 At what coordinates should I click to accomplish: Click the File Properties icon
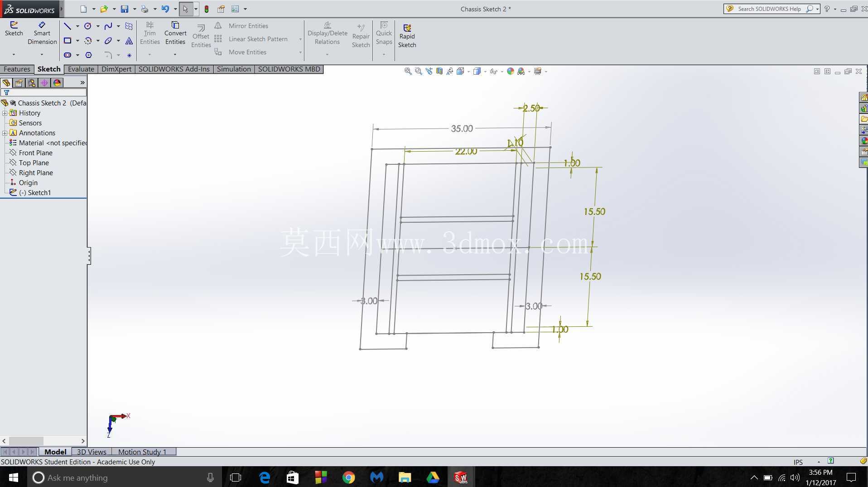tap(221, 9)
